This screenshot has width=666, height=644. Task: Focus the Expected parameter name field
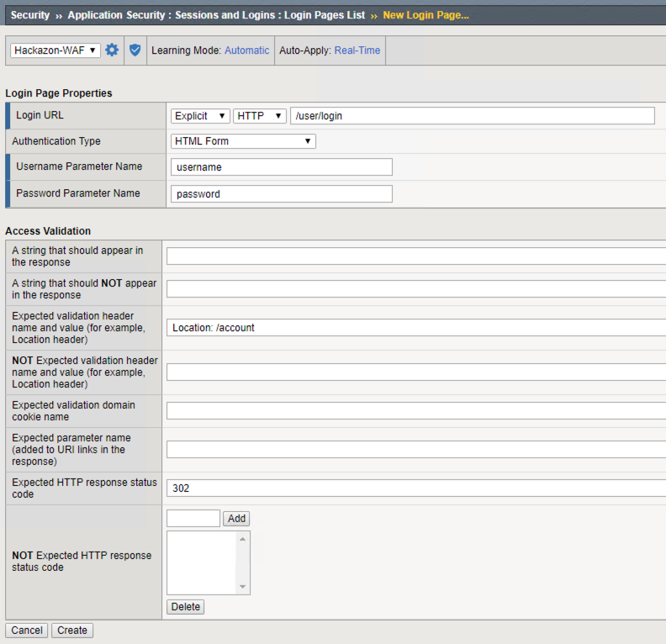click(x=416, y=449)
